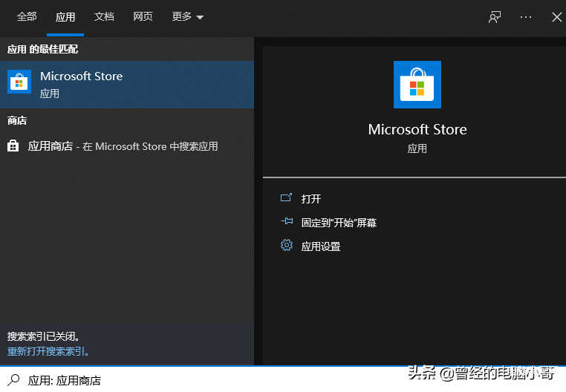Image resolution: width=566 pixels, height=392 pixels.
Task: Click 重新打开搜索索引 link
Action: click(48, 351)
